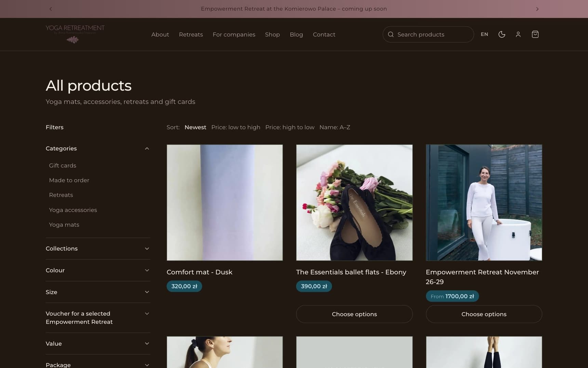588x368 pixels.
Task: Open the Retreats menu item
Action: [x=191, y=35]
